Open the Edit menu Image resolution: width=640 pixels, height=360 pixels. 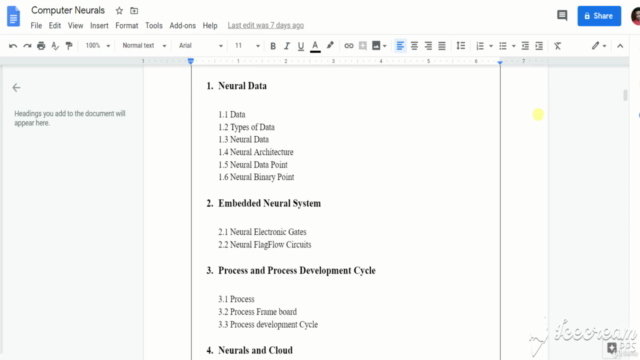tap(55, 25)
